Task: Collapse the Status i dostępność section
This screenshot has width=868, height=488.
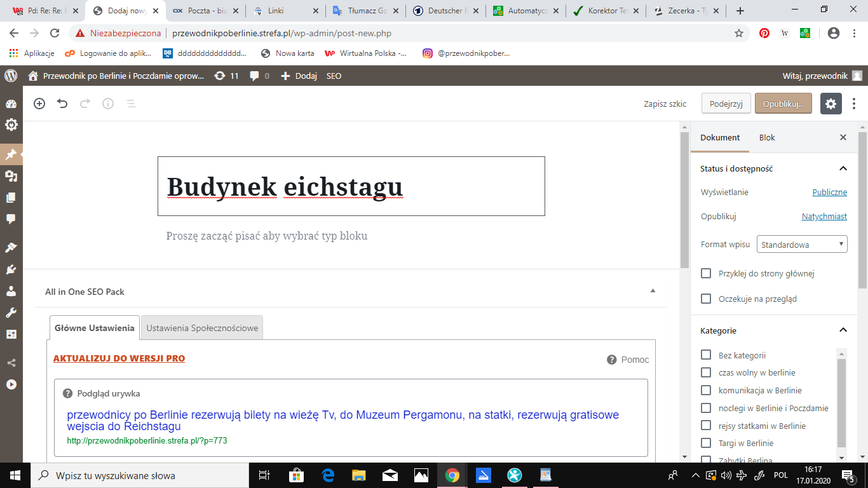Action: point(843,168)
